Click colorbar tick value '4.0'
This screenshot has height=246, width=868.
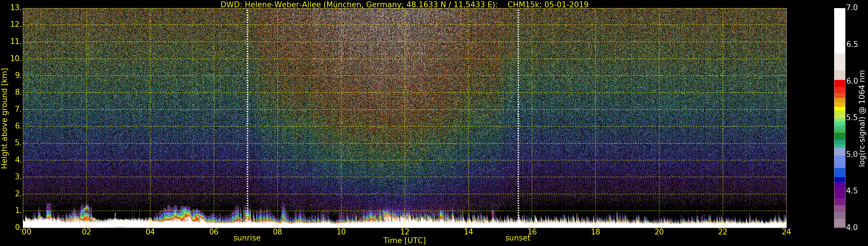852,227
